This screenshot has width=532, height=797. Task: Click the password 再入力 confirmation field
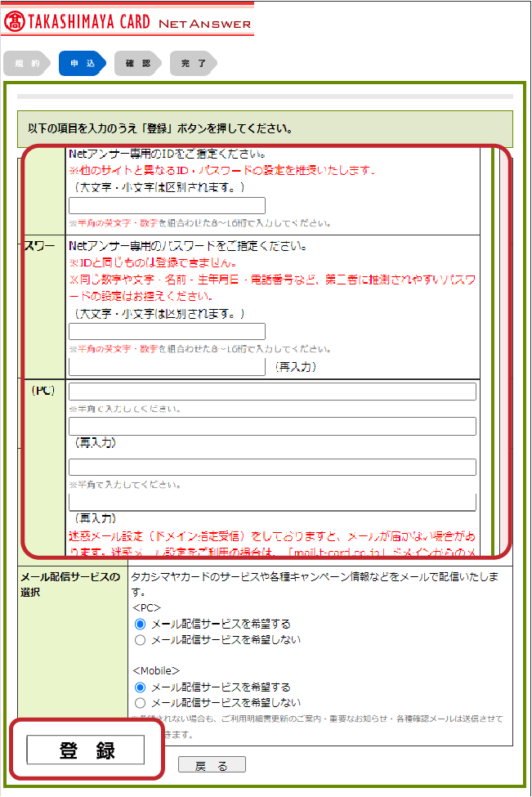(x=167, y=367)
